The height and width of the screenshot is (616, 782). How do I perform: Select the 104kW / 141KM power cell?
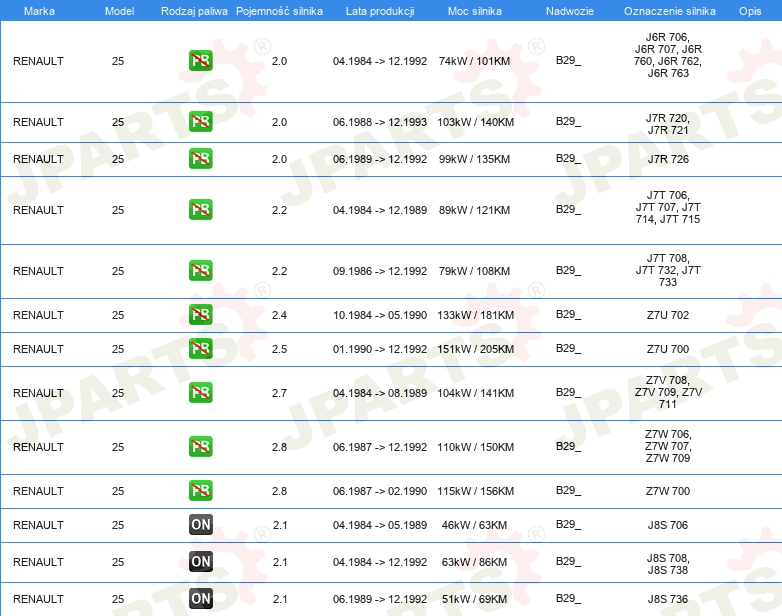click(x=475, y=393)
